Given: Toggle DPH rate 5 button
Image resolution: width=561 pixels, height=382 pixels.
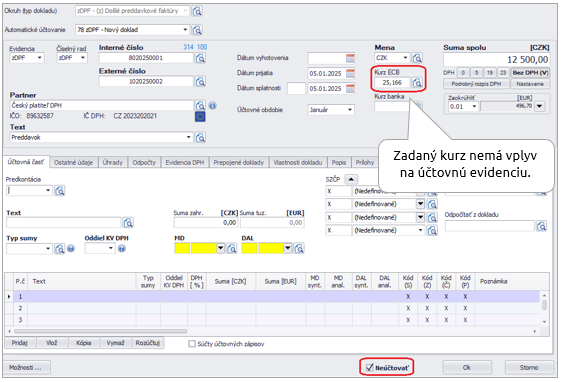Looking at the screenshot, I should 476,73.
